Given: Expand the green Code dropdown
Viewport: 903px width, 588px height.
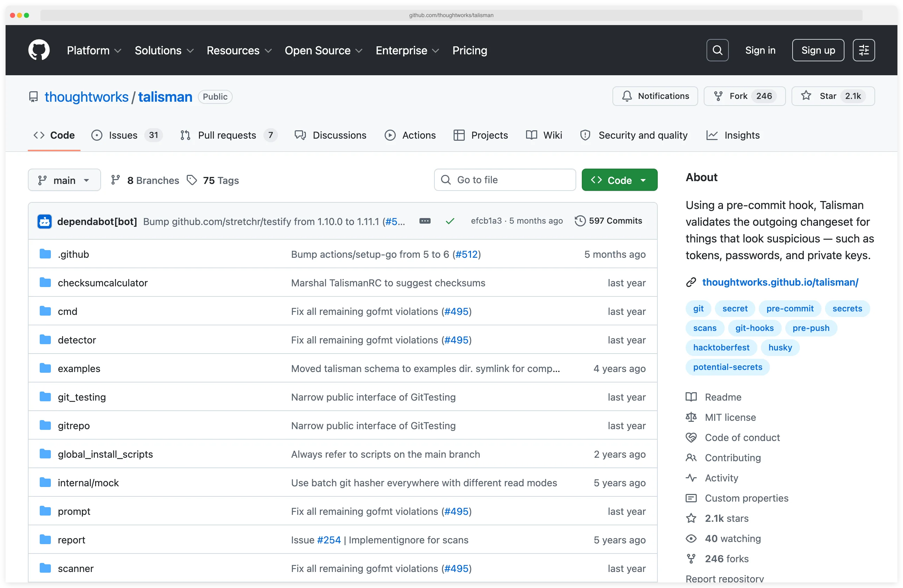Looking at the screenshot, I should 619,180.
